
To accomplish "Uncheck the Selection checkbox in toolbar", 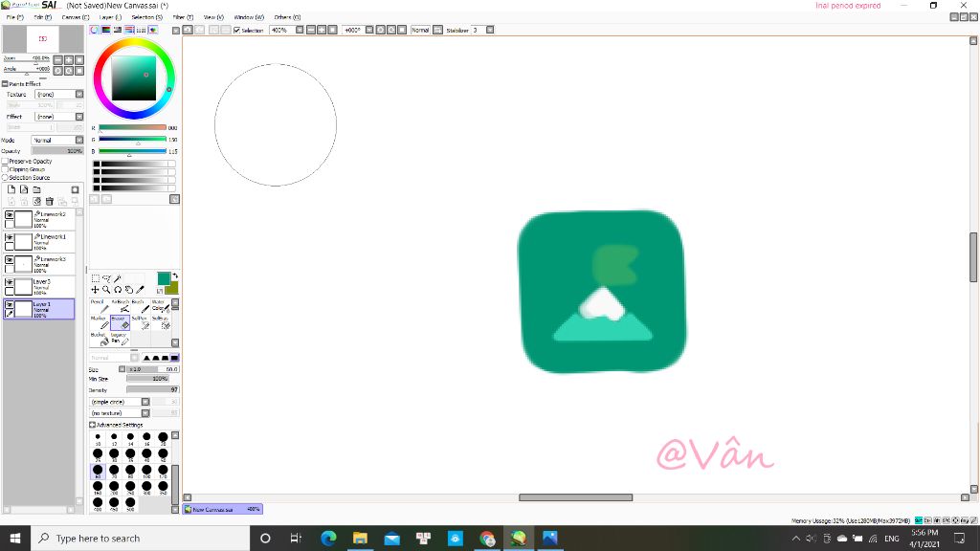I will 237,30.
